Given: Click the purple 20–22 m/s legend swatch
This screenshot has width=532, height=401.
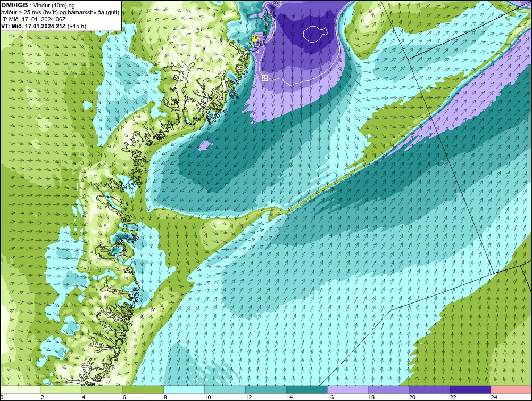Looking at the screenshot, I should click(x=429, y=389).
